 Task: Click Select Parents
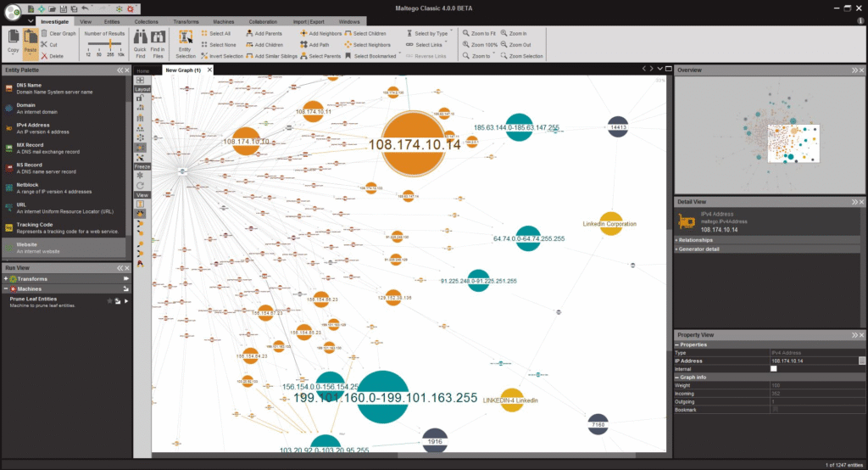[x=320, y=56]
